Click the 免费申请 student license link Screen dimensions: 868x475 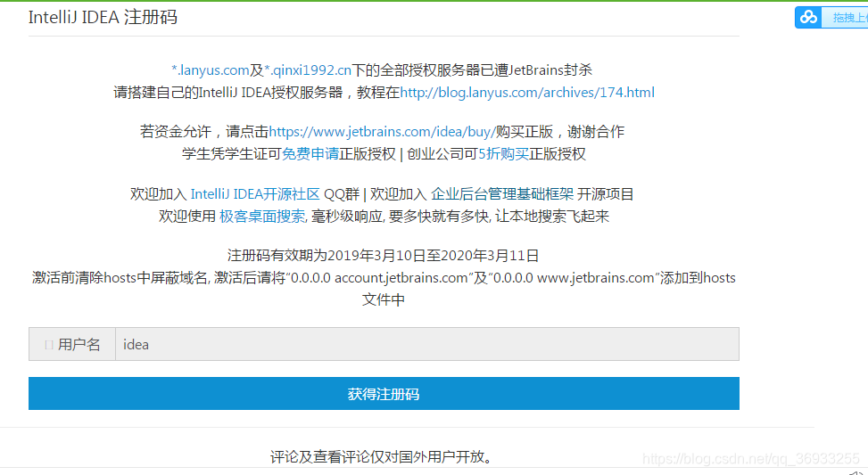tap(310, 153)
